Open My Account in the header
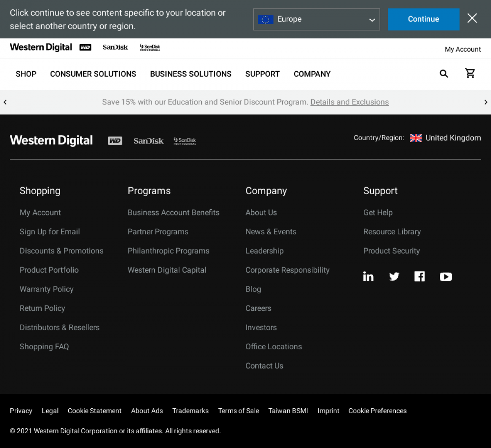Viewport: 491px width, 448px height. pyautogui.click(x=463, y=49)
